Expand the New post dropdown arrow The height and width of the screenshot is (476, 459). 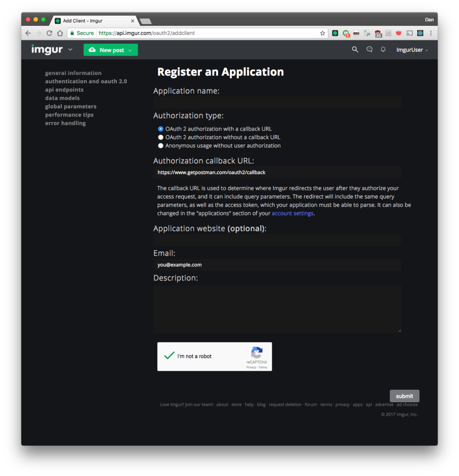130,50
